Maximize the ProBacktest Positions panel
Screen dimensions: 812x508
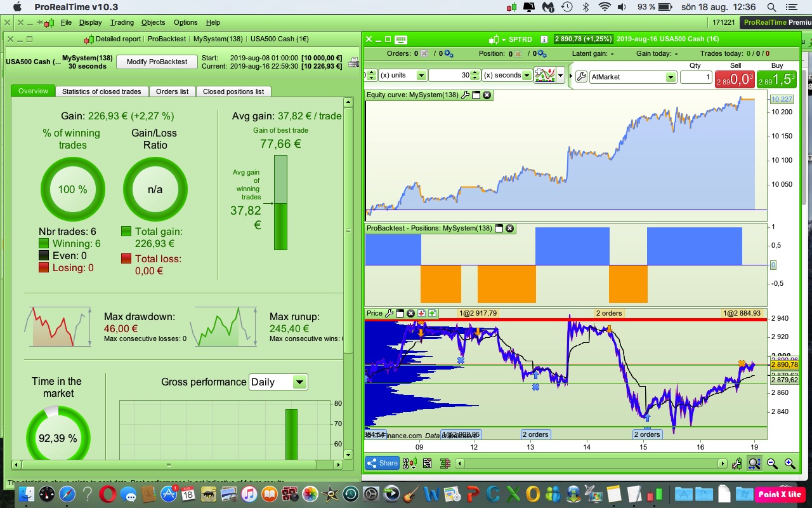499,228
